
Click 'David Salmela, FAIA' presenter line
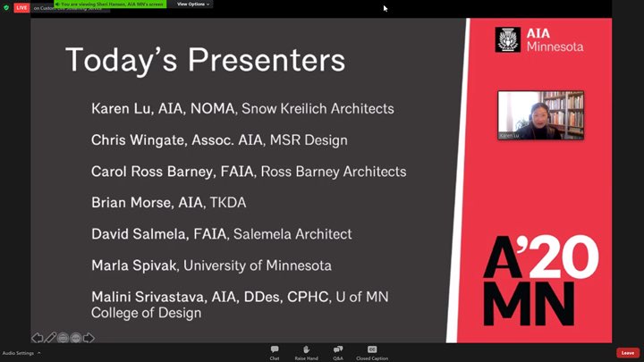pos(222,234)
